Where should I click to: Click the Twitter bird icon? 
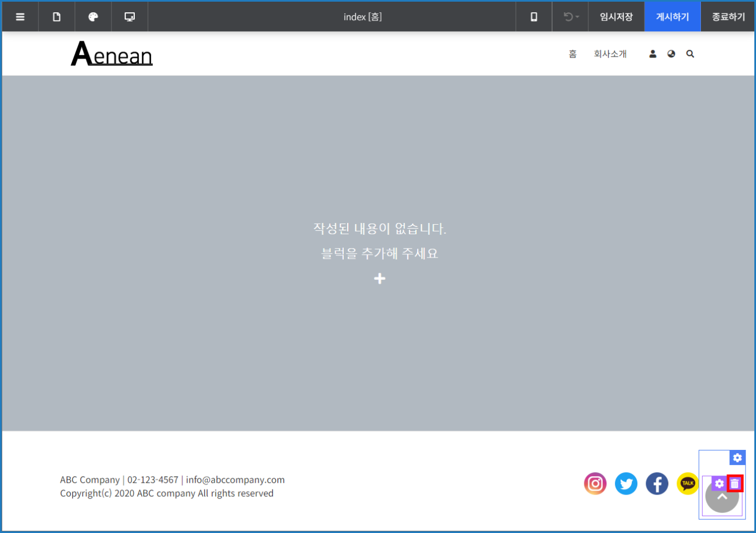point(626,483)
